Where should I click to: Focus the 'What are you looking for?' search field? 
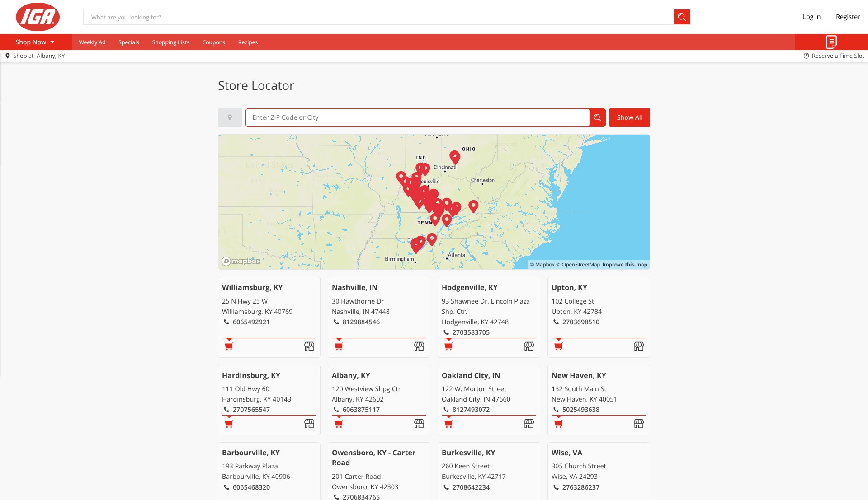tap(378, 17)
